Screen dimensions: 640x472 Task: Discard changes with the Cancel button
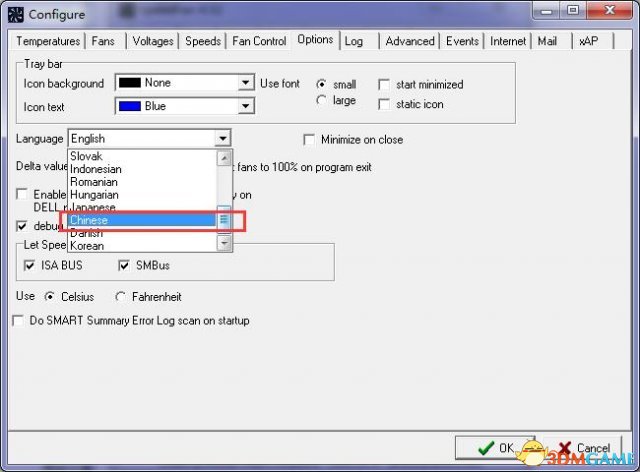[x=584, y=448]
